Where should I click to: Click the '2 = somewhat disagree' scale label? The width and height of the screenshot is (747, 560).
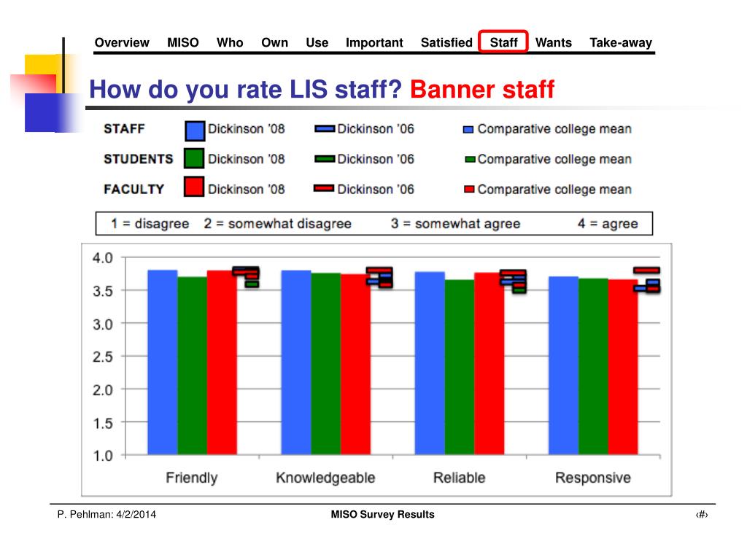pos(278,224)
